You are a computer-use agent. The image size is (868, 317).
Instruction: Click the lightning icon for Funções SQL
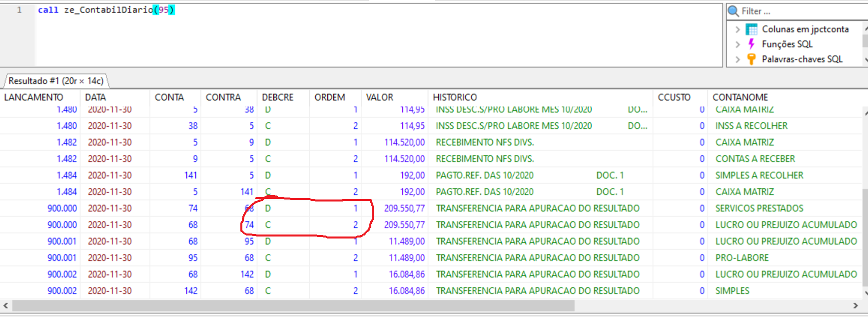point(751,44)
